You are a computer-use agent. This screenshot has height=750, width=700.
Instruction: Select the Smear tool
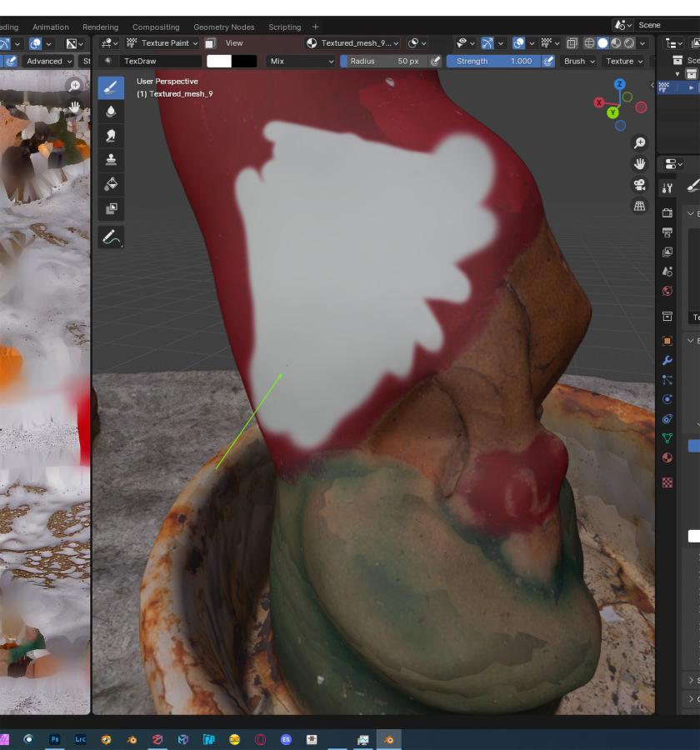[x=111, y=136]
